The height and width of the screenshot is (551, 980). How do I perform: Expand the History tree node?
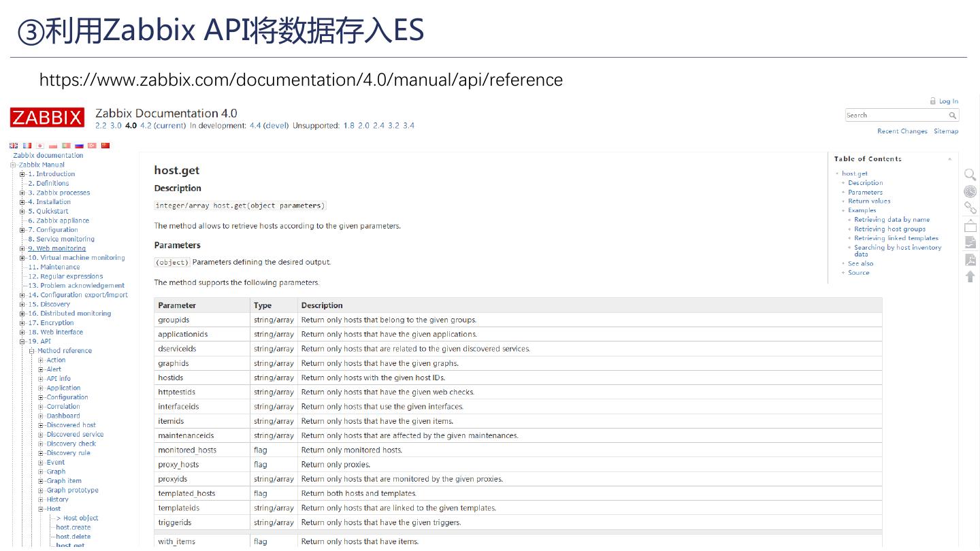41,499
